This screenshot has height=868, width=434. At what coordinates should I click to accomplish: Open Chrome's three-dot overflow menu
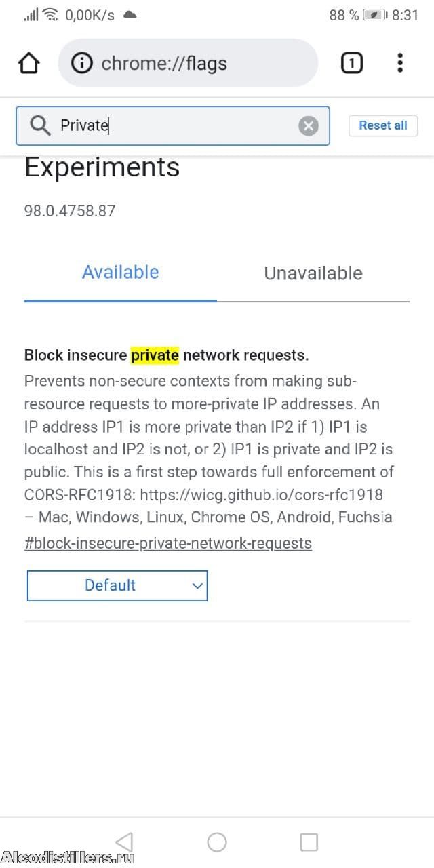click(x=400, y=63)
